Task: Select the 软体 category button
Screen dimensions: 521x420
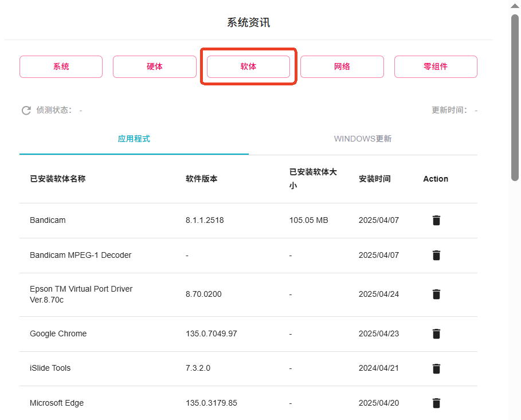Action: [x=248, y=67]
